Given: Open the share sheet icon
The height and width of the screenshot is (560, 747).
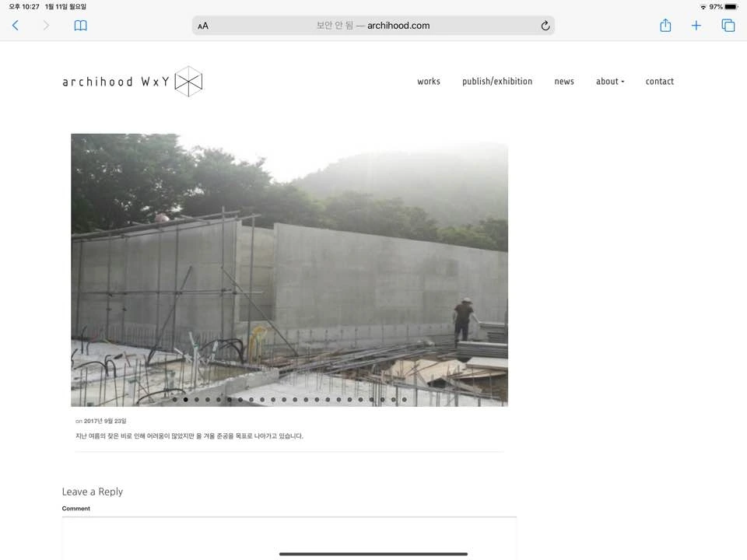Looking at the screenshot, I should (665, 25).
